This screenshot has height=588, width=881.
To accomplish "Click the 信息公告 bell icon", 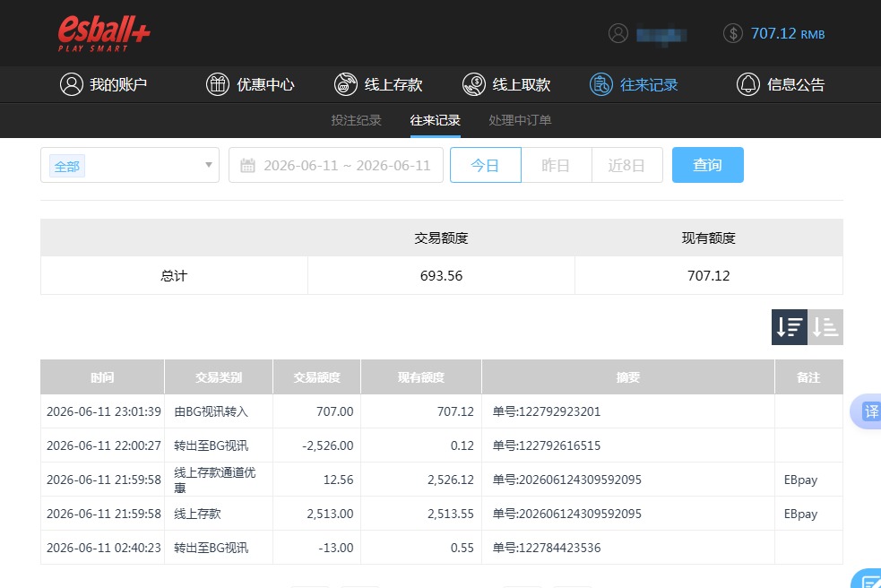I will click(747, 84).
